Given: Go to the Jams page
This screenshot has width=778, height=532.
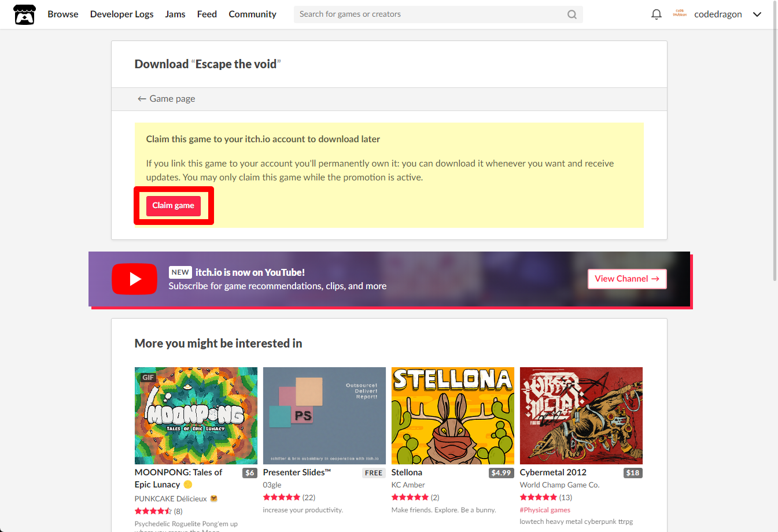Looking at the screenshot, I should pos(175,14).
